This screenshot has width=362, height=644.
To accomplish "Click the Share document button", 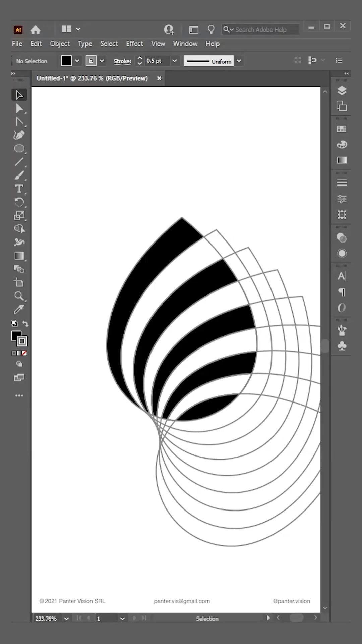I will coord(169,30).
